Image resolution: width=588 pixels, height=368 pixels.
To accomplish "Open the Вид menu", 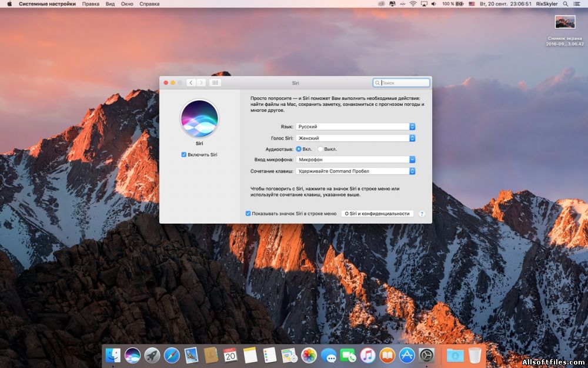I will [111, 4].
